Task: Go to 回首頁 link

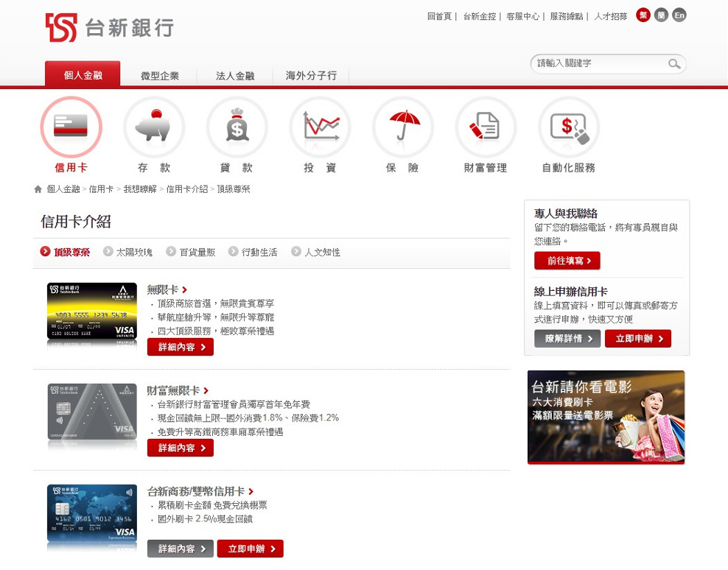Action: click(439, 16)
